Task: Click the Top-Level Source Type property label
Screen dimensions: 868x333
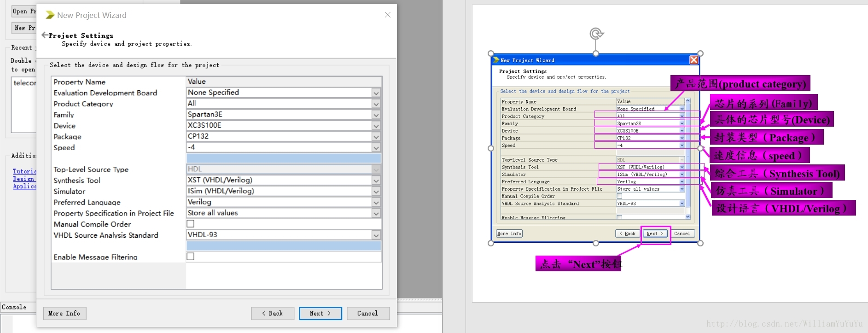Action: [91, 169]
